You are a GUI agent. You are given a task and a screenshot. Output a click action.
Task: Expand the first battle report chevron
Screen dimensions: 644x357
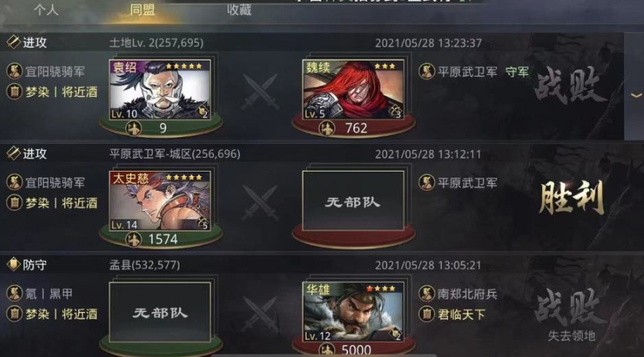(x=636, y=96)
